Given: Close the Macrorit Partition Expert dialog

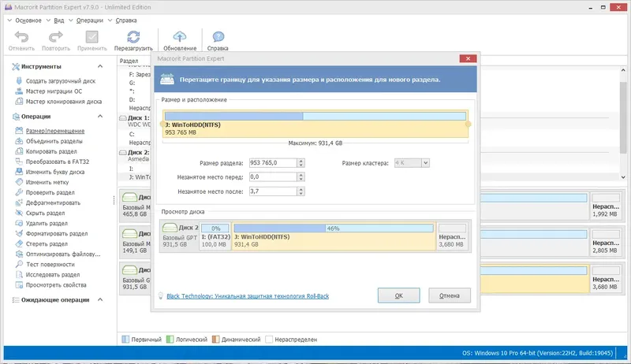Looking at the screenshot, I should (x=468, y=58).
